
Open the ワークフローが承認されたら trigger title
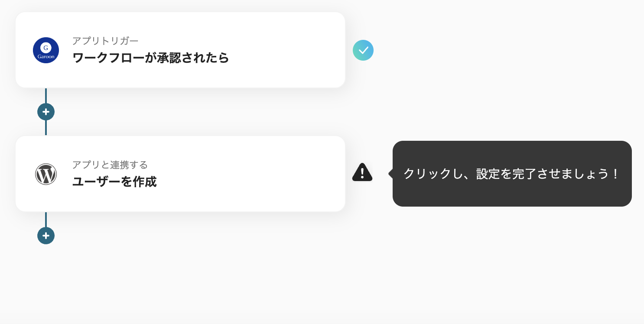(x=150, y=58)
